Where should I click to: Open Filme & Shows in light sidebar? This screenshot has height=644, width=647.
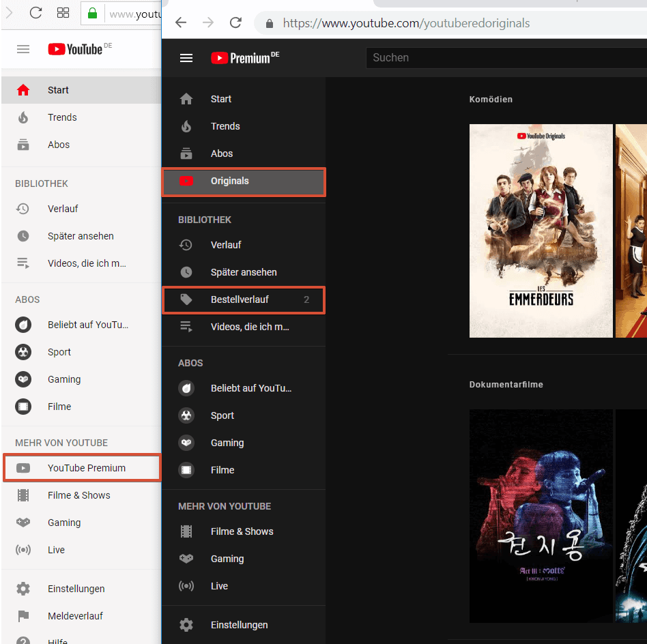pyautogui.click(x=81, y=495)
